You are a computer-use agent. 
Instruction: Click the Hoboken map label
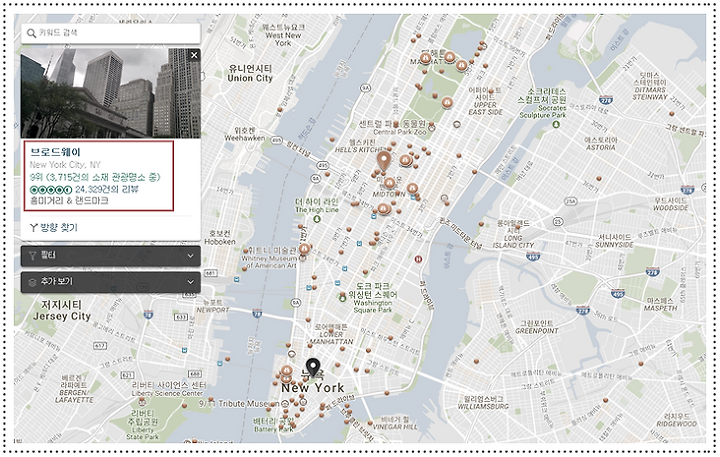coord(220,237)
